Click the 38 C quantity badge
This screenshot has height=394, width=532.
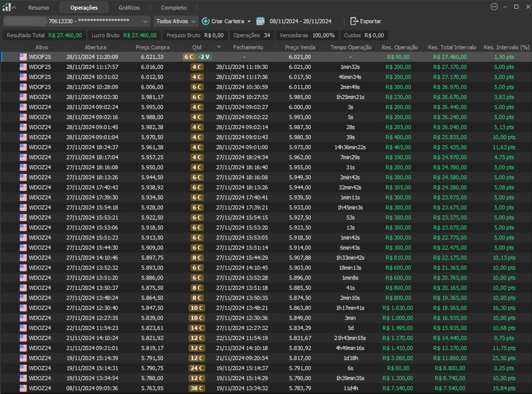(x=197, y=388)
